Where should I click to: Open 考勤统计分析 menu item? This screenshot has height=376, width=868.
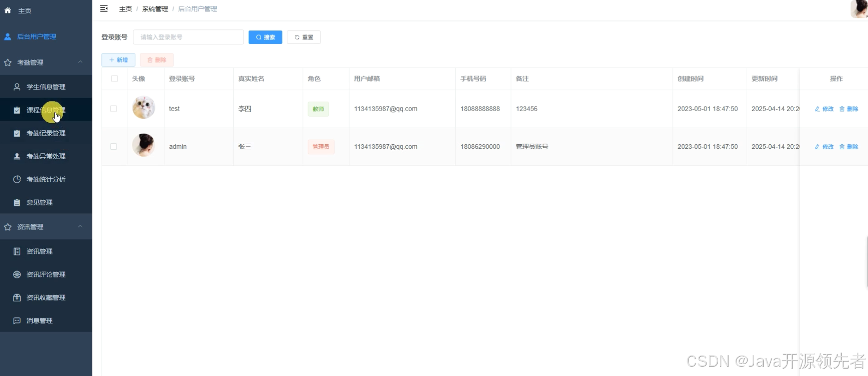[46, 179]
